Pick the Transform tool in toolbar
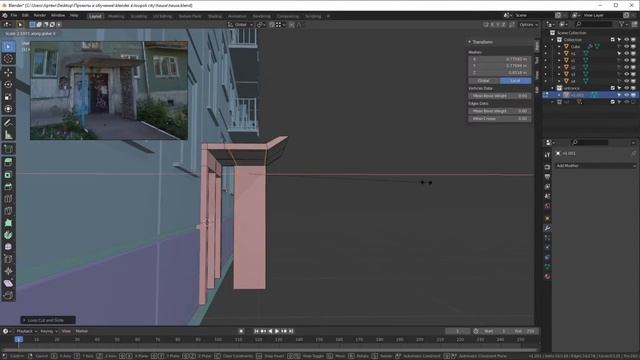Screen dimensions: 640x360 pos(8,109)
